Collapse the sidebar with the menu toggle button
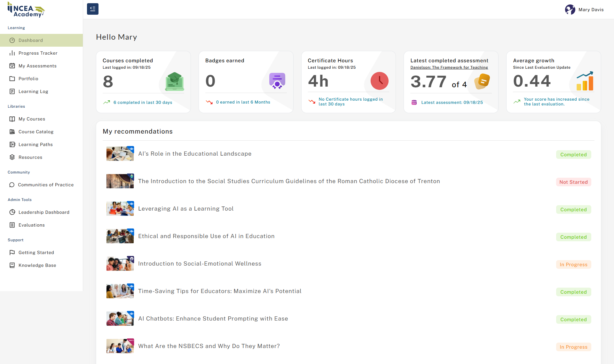Image resolution: width=614 pixels, height=364 pixels. [93, 9]
